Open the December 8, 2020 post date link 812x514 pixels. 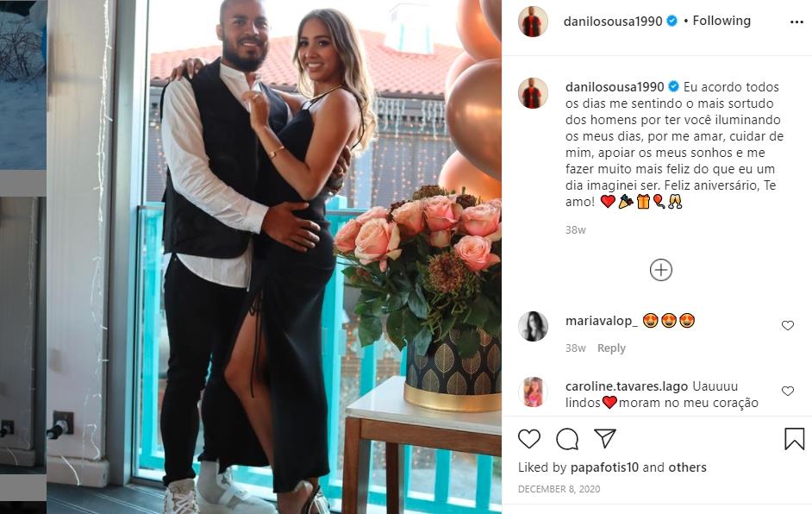point(559,489)
